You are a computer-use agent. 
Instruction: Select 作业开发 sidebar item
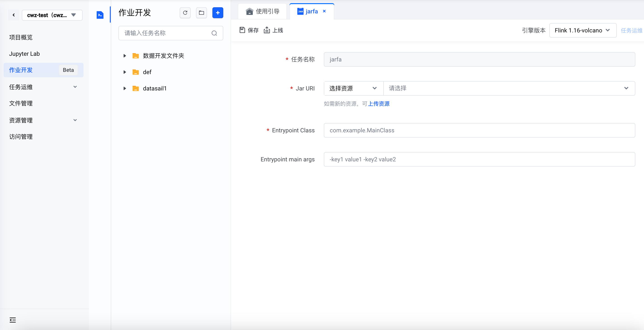[44, 70]
